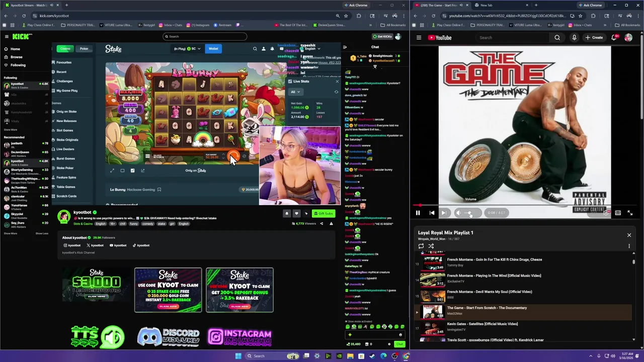The image size is (644, 362).
Task: Run YouTube search with magnifier button
Action: 557,38
